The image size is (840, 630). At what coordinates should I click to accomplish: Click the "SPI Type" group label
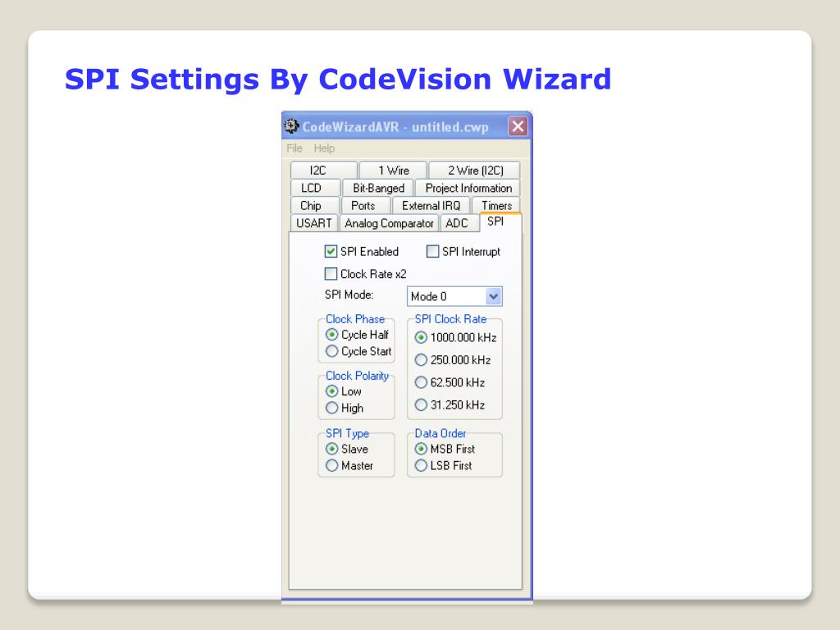347,433
